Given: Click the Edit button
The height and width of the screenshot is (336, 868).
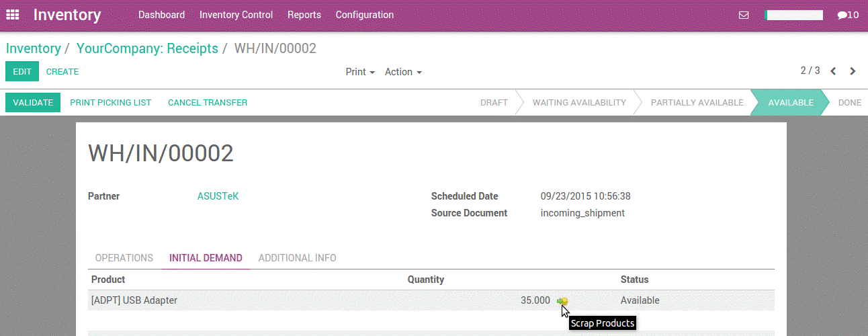Looking at the screenshot, I should (22, 71).
